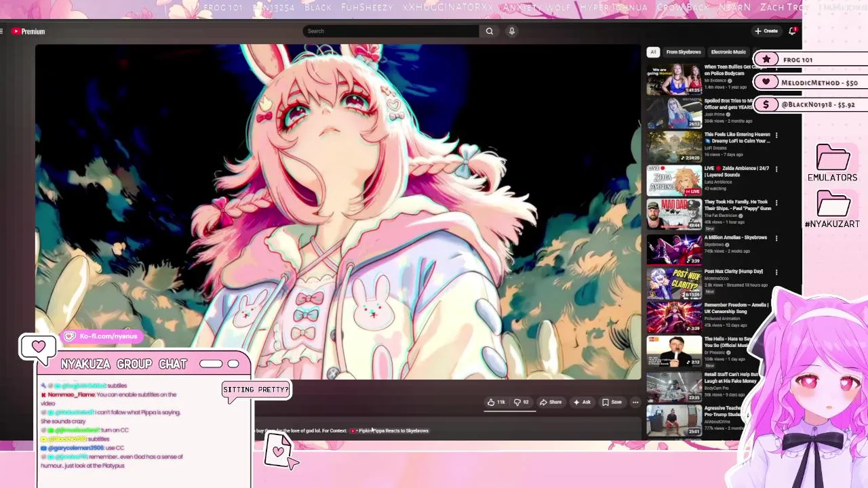Click the BodyCam Pro channel name

717,388
